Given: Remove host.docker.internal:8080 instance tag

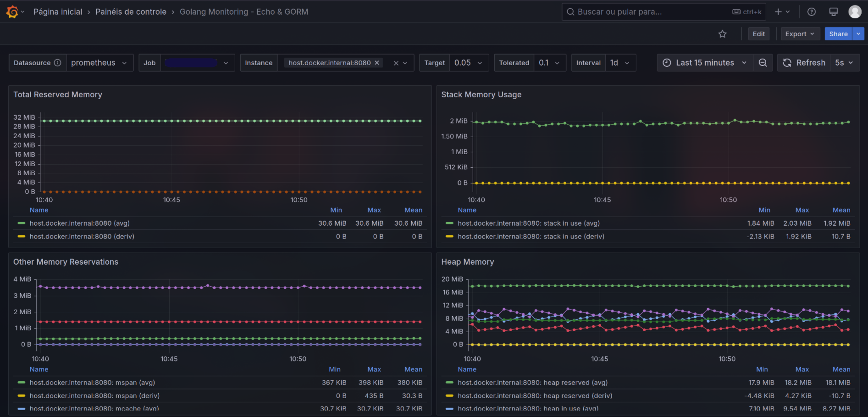Looking at the screenshot, I should (377, 63).
